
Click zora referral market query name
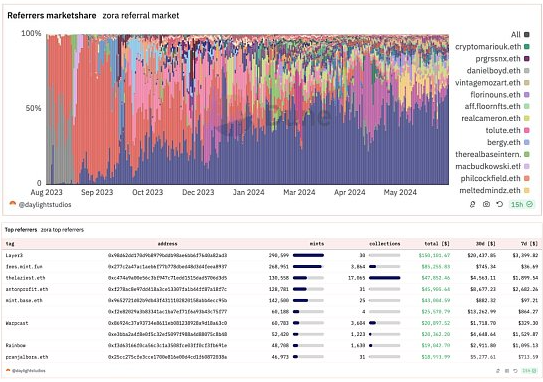pos(141,16)
